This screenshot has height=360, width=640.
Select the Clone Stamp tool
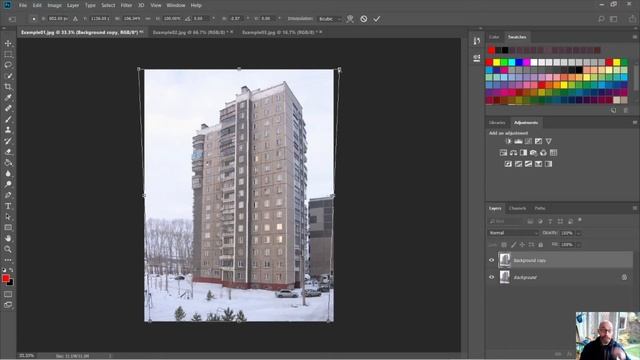[x=8, y=130]
